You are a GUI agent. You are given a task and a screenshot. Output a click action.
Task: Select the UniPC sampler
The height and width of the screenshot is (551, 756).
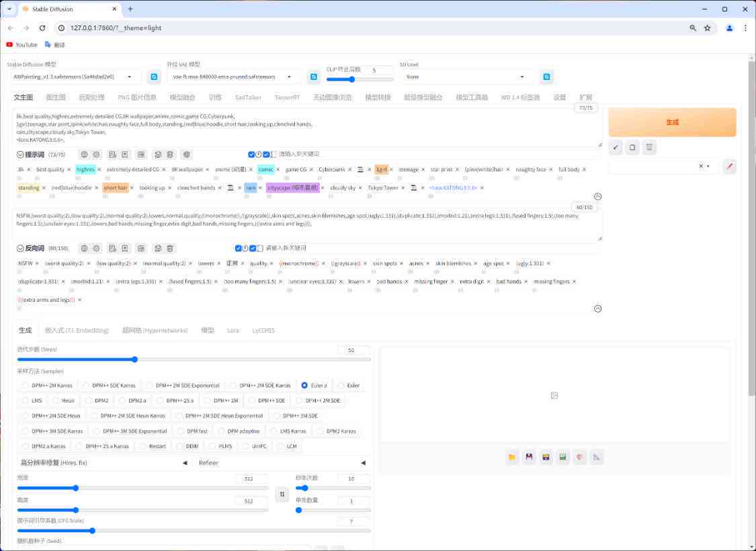point(255,446)
